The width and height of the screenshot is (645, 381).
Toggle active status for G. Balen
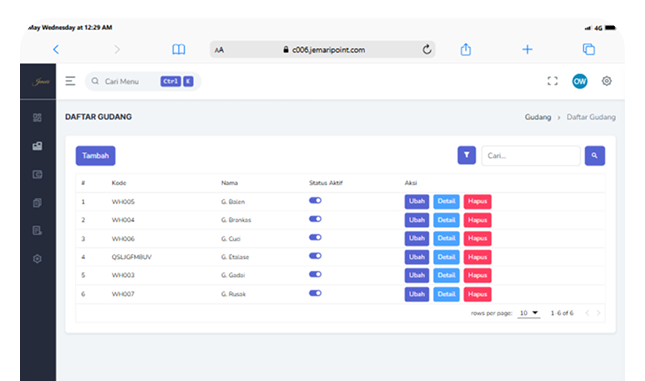coord(315,200)
